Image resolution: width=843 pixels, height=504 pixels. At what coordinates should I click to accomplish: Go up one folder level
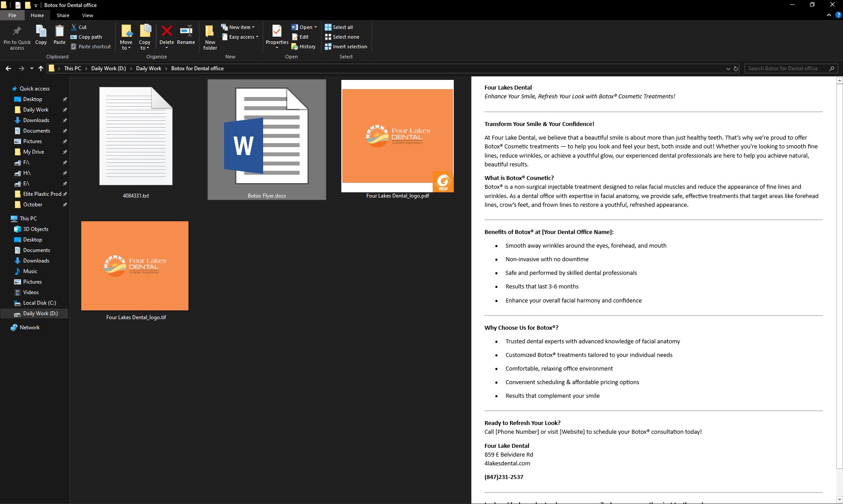coord(41,68)
